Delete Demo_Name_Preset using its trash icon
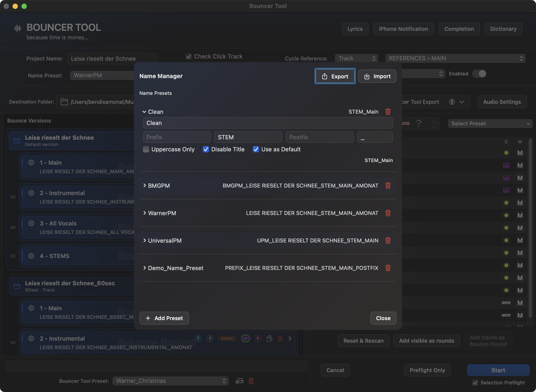The width and height of the screenshot is (536, 392). (388, 268)
